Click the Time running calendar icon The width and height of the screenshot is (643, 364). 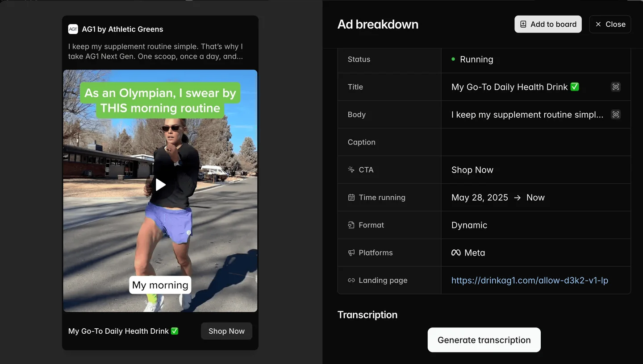[351, 197]
